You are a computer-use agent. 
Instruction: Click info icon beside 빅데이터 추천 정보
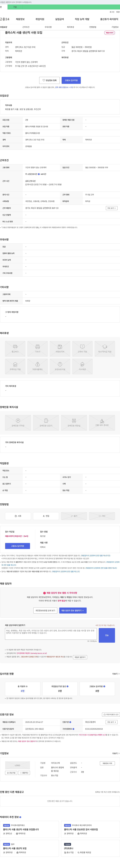[20, 817]
